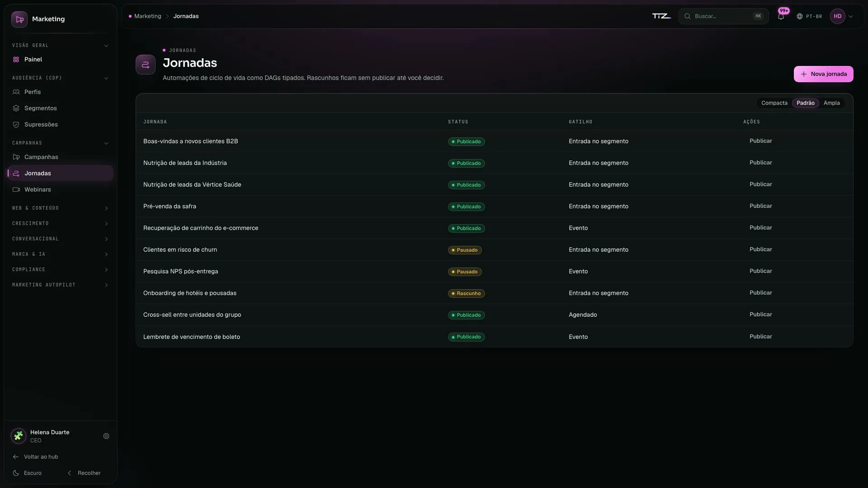
Task: Go to Segmentos in the sidebar
Action: (x=60, y=108)
